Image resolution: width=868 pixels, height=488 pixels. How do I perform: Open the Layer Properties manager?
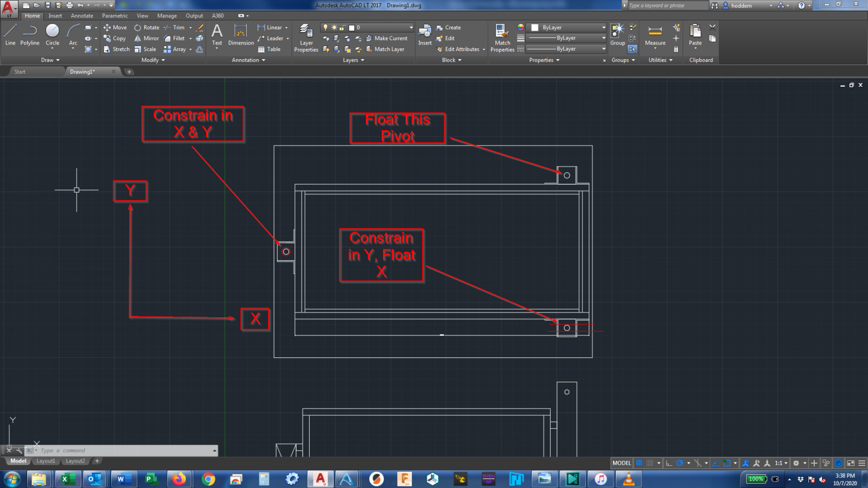pyautogui.click(x=306, y=38)
